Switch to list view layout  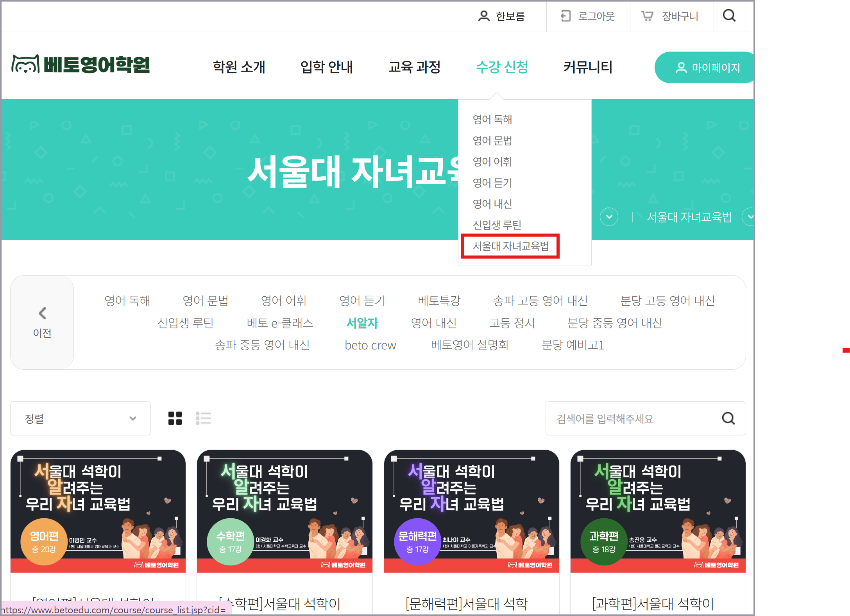203,418
